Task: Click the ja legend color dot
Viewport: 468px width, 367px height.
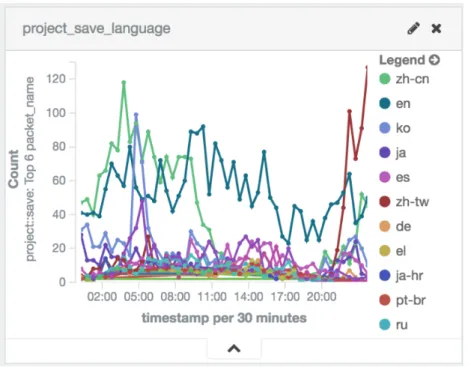Action: [385, 153]
